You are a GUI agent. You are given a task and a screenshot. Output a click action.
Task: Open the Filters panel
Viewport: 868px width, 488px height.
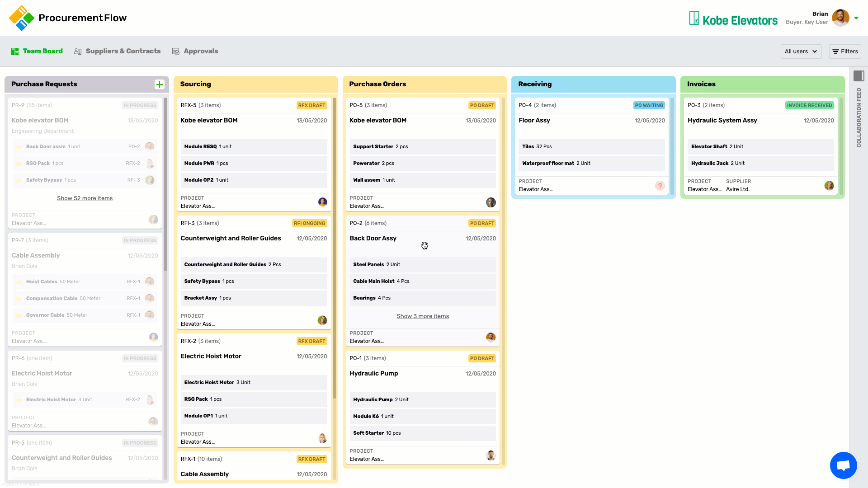click(844, 51)
